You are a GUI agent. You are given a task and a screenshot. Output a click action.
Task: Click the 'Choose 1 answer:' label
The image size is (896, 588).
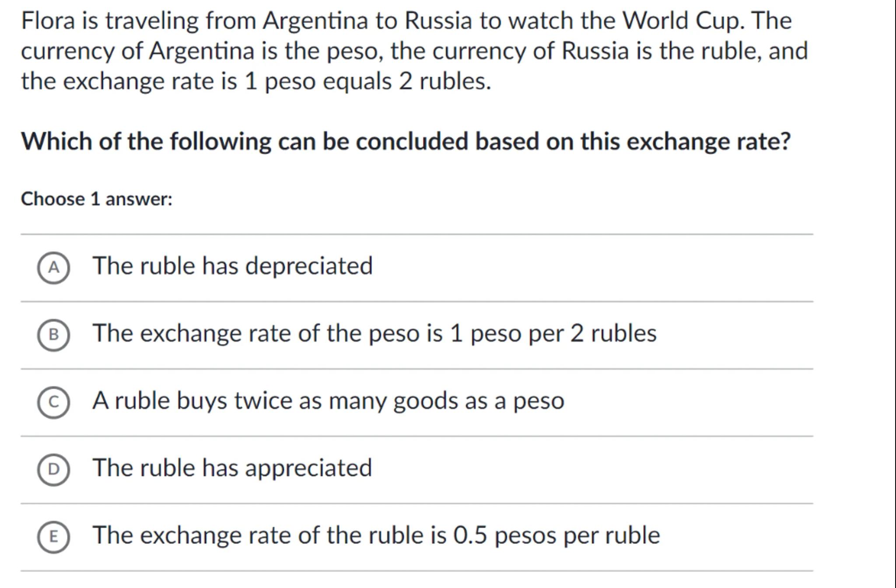point(97,199)
